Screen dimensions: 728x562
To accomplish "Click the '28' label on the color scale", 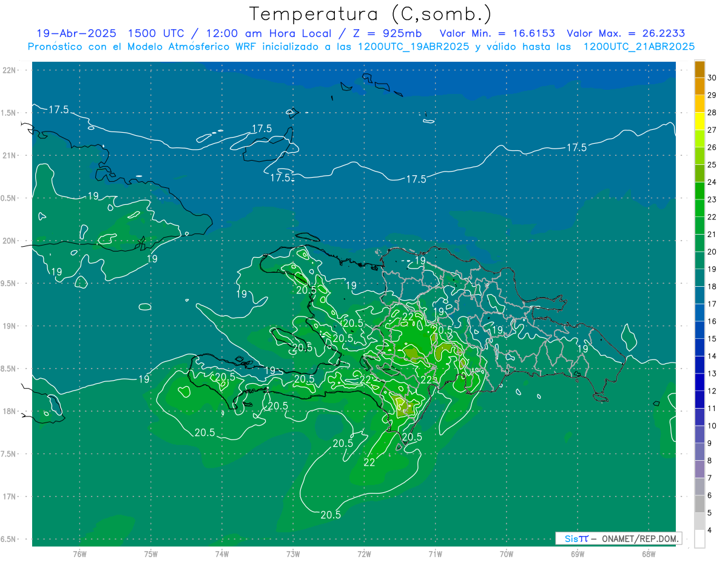I will (712, 112).
